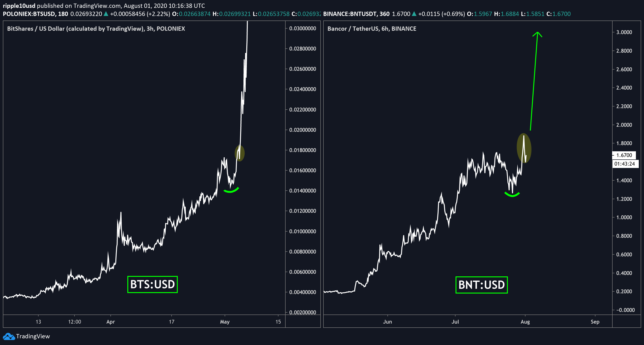Click the TradingView cloud logo icon
644x345 pixels.
9,336
